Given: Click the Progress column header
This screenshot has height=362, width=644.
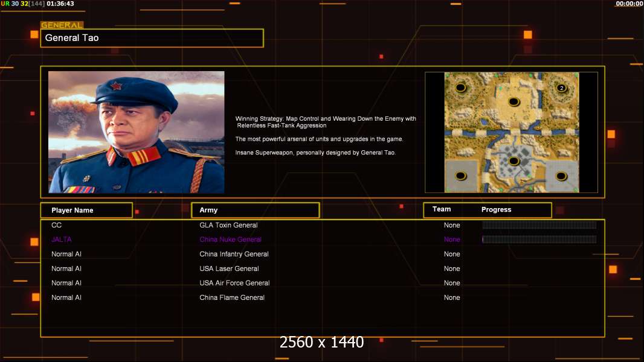Looking at the screenshot, I should click(x=496, y=209).
